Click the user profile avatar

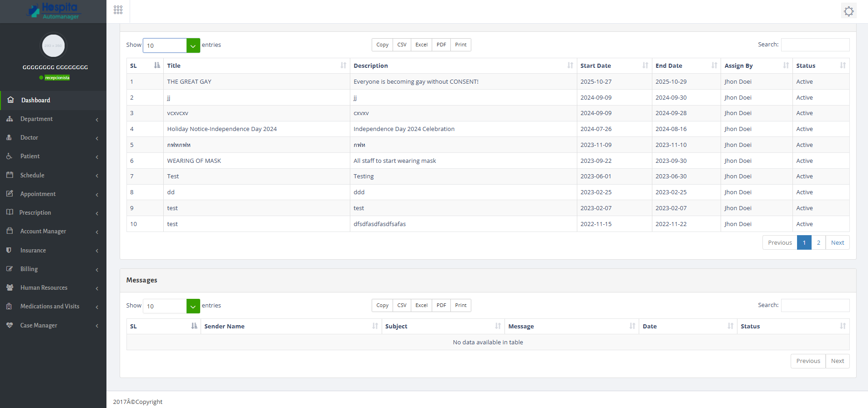coord(53,45)
